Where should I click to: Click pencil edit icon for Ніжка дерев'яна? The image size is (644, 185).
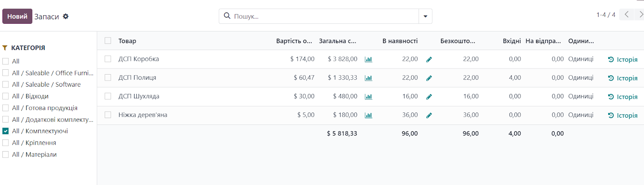click(x=429, y=115)
